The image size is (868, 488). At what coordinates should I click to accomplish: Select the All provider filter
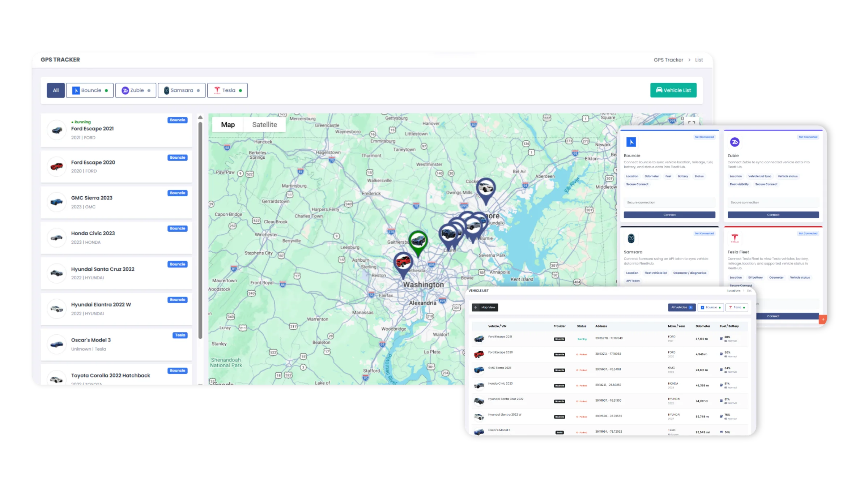tap(56, 90)
